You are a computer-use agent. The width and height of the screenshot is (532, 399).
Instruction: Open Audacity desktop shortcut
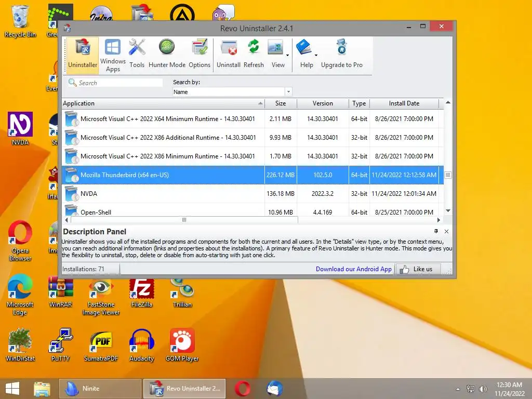click(x=141, y=345)
